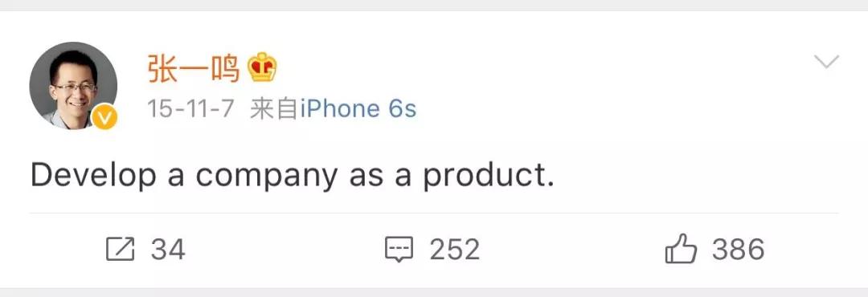Click the gold crown membership badge
Screen dimensions: 868x297
[x=262, y=68]
